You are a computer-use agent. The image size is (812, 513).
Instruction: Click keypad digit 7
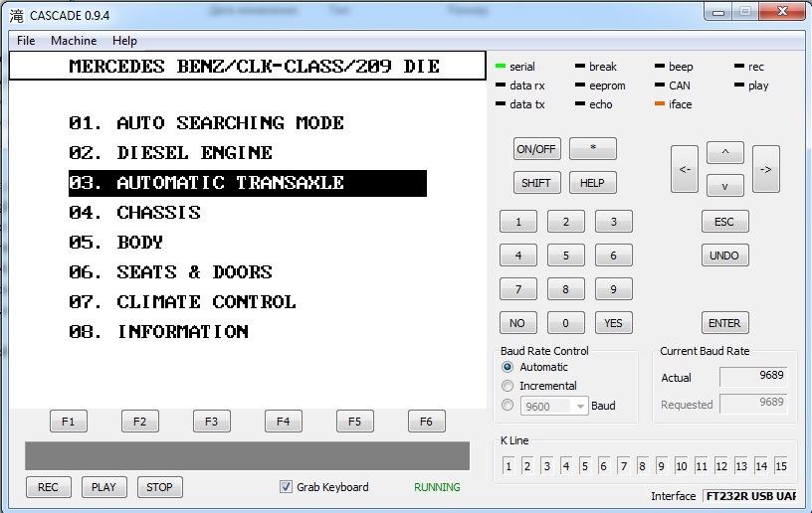pos(518,289)
